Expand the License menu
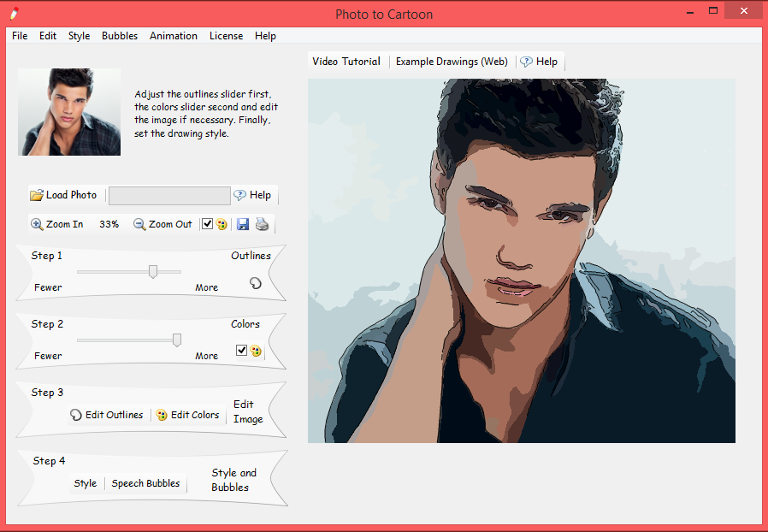The image size is (768, 532). click(x=226, y=36)
